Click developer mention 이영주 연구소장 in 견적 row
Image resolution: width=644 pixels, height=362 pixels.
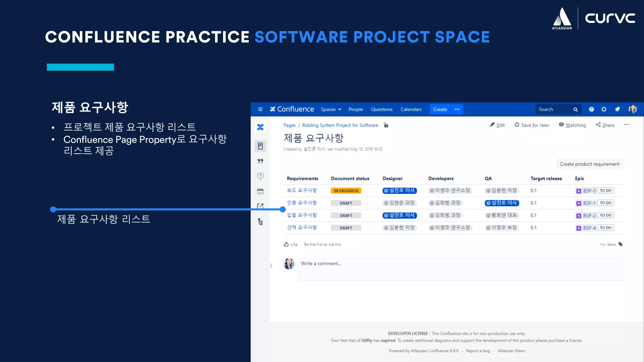[x=450, y=228]
